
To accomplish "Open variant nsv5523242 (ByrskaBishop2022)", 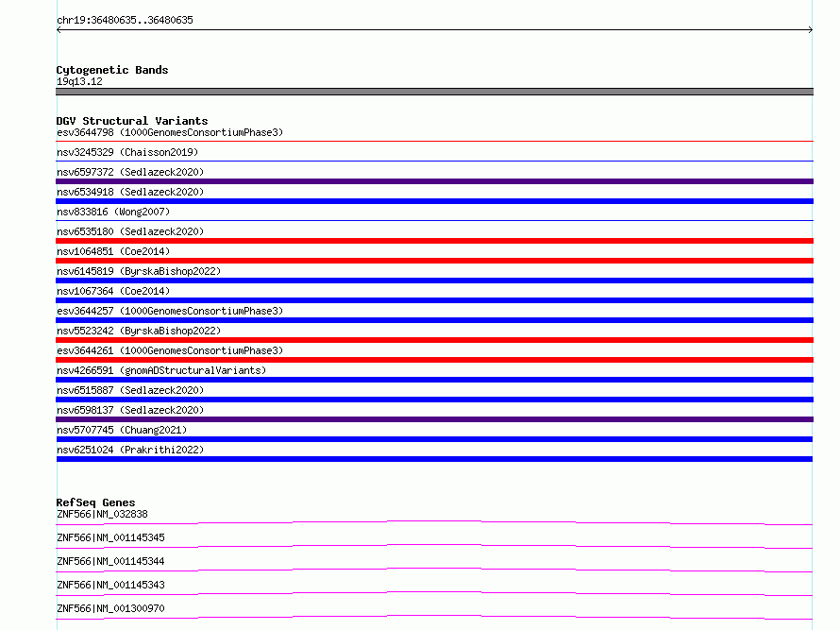I will (139, 331).
